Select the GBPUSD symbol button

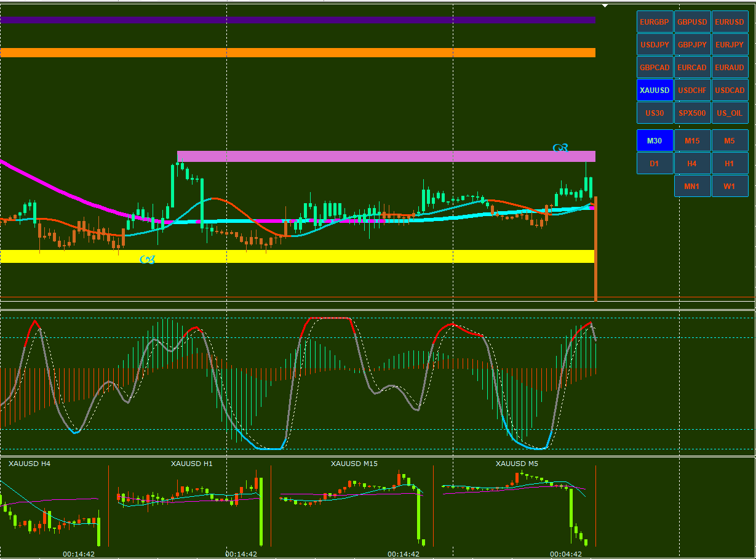click(x=693, y=22)
